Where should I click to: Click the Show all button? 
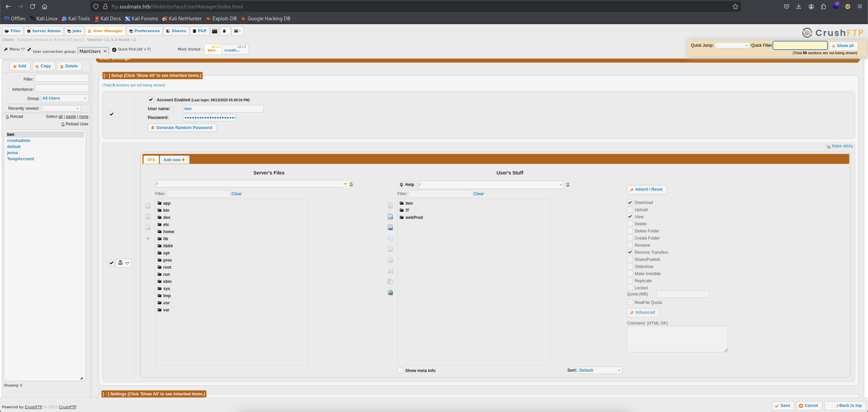(x=843, y=46)
